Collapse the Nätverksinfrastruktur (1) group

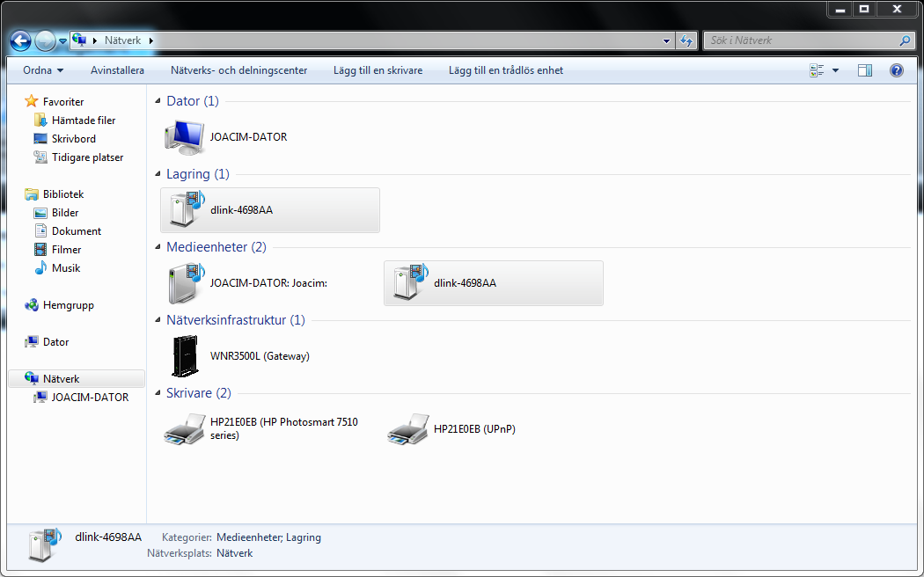(x=158, y=320)
